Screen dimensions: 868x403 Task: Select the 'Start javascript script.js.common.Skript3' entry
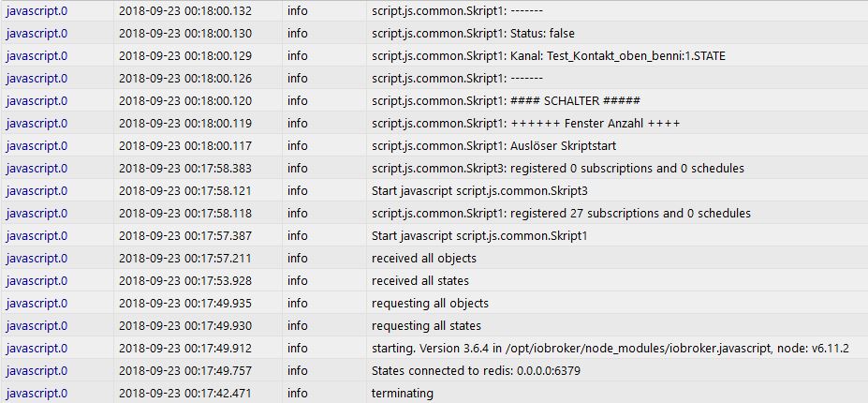(479, 190)
